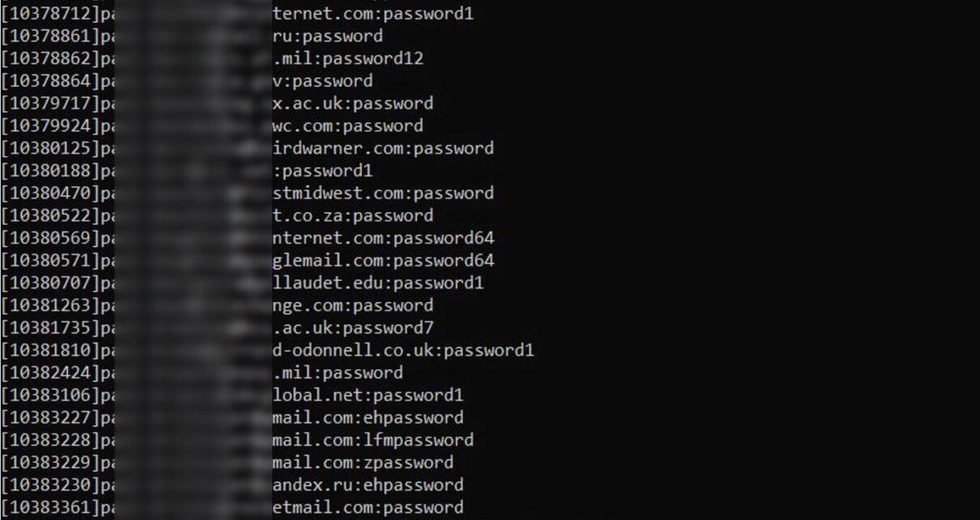
Task: Click the line index [10381263]
Action: (x=50, y=306)
